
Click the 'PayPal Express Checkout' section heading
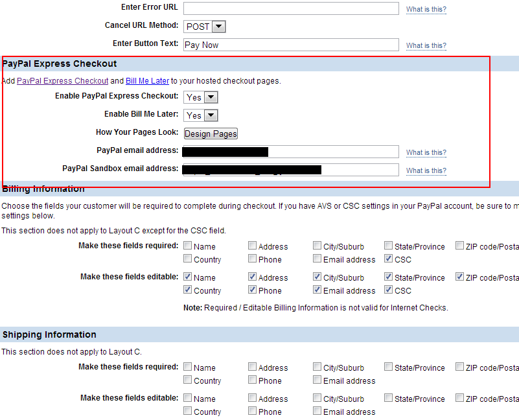pos(60,64)
